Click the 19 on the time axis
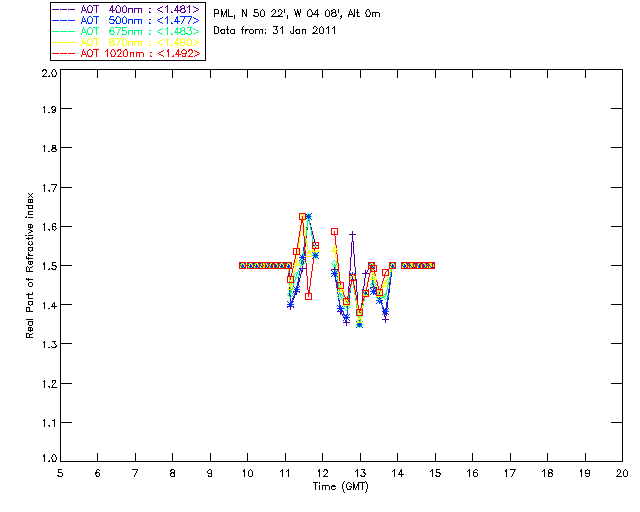 click(x=585, y=473)
